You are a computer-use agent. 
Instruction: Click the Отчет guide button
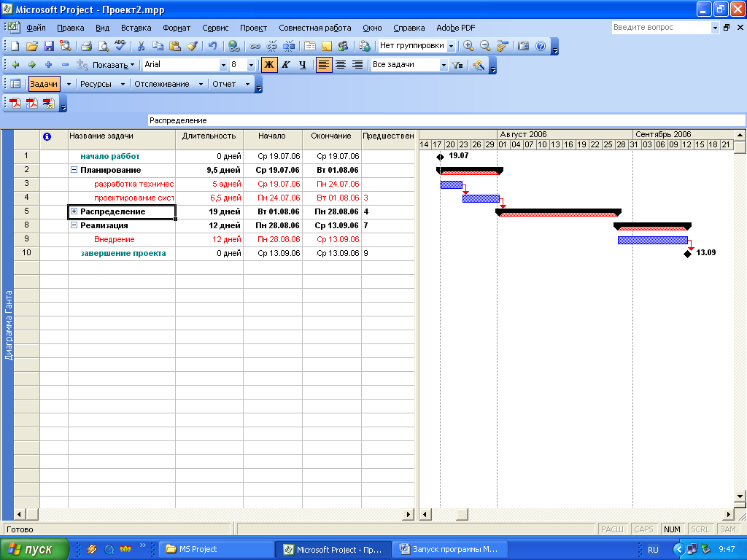pos(224,85)
